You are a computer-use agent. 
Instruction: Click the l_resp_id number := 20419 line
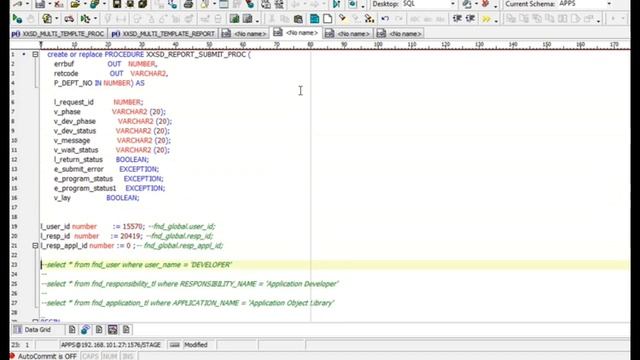[x=127, y=236]
